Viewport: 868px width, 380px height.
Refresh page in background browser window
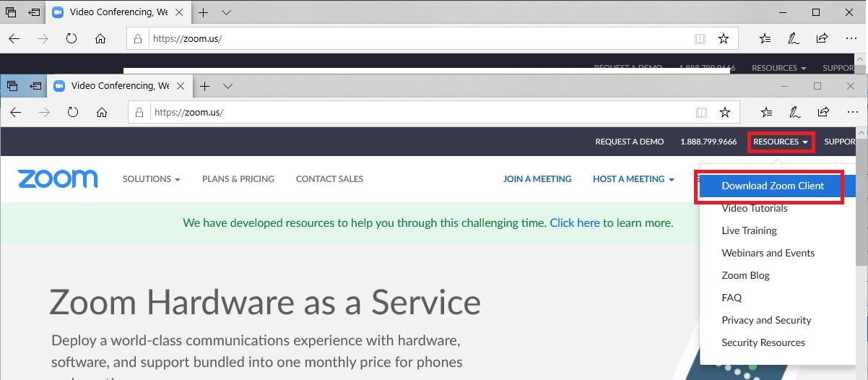click(x=71, y=38)
